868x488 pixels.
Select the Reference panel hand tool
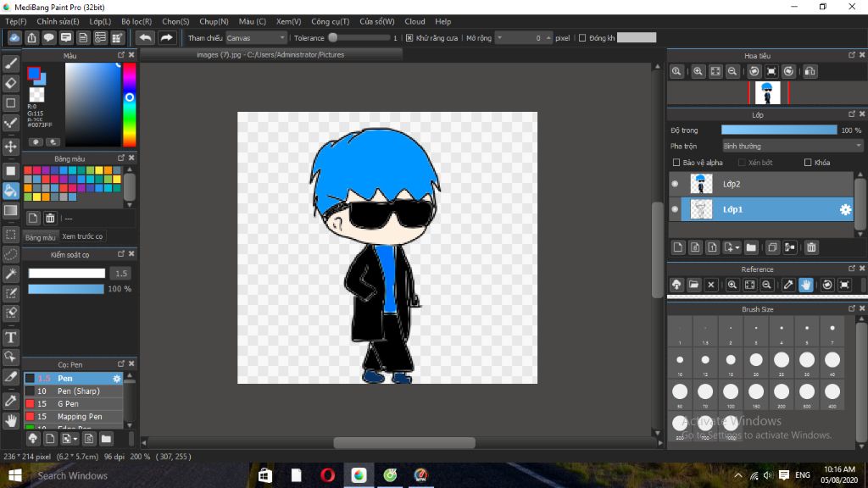(806, 285)
